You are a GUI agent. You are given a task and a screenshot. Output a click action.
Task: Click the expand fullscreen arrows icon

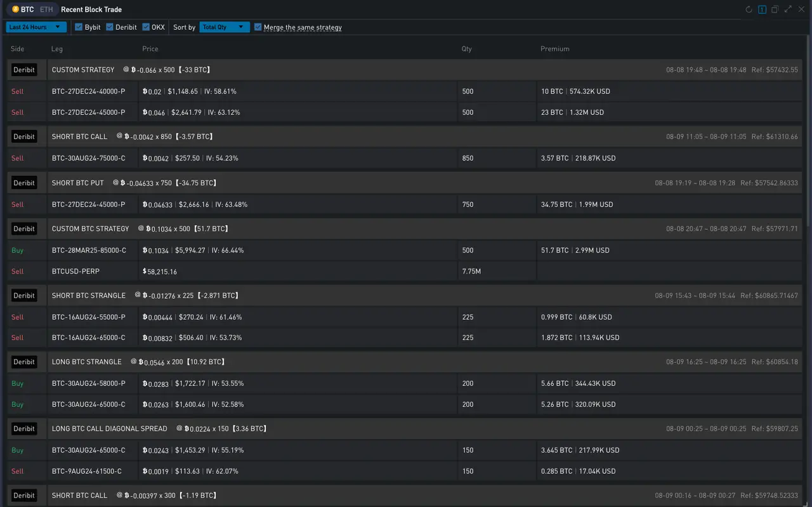788,10
